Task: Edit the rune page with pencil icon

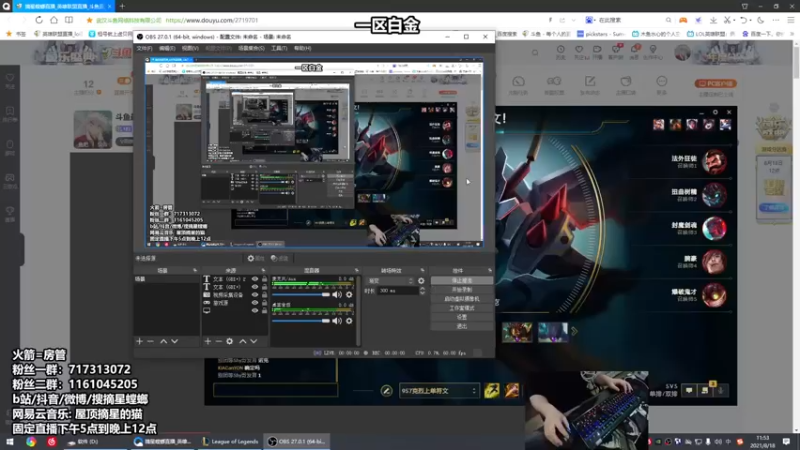Action: 386,391
